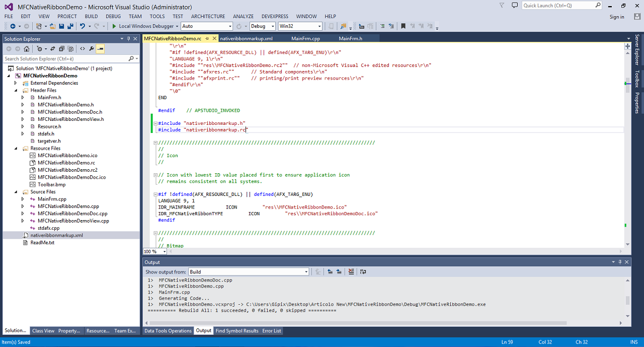This screenshot has height=347, width=644.
Task: Click the Find in Files toolbar icon
Action: coord(344,26)
